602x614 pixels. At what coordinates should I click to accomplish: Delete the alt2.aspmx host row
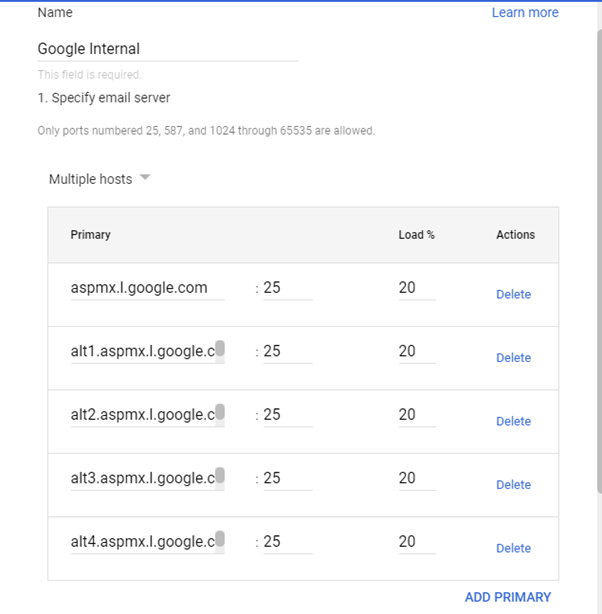[513, 422]
